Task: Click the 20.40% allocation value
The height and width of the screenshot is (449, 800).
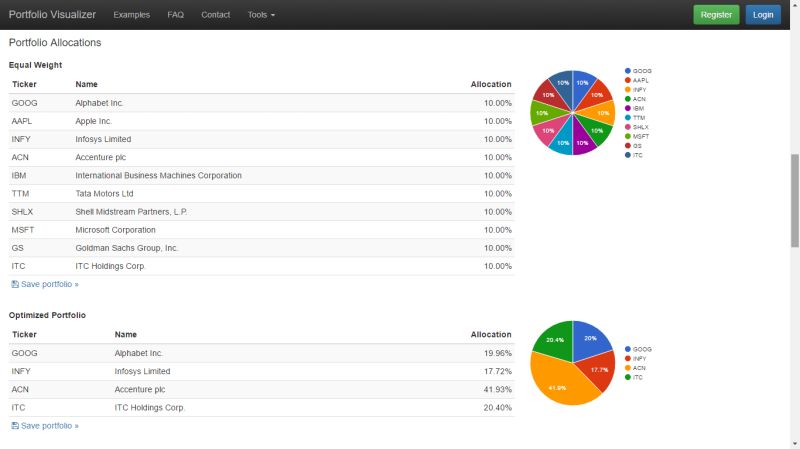Action: tap(497, 408)
